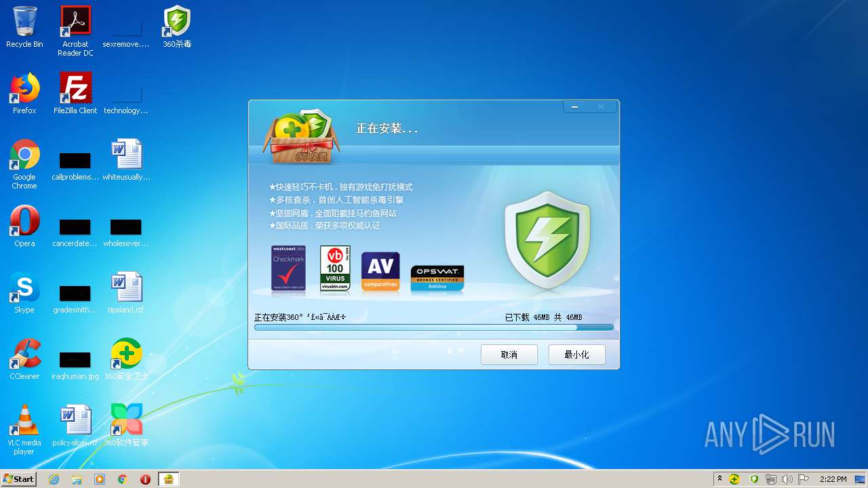Select the callproblems desktop file
Image resolution: width=868 pixels, height=488 pixels.
pyautogui.click(x=75, y=167)
